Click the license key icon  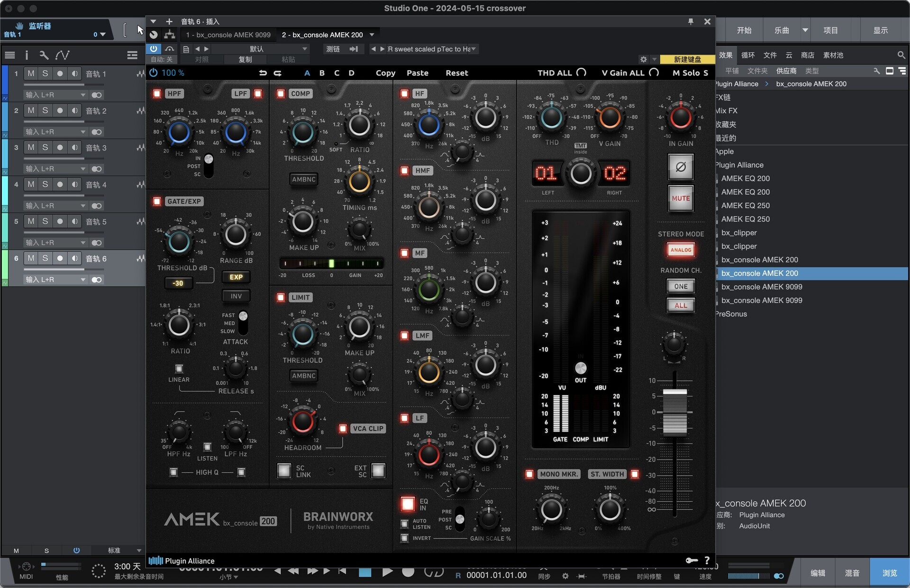[692, 561]
